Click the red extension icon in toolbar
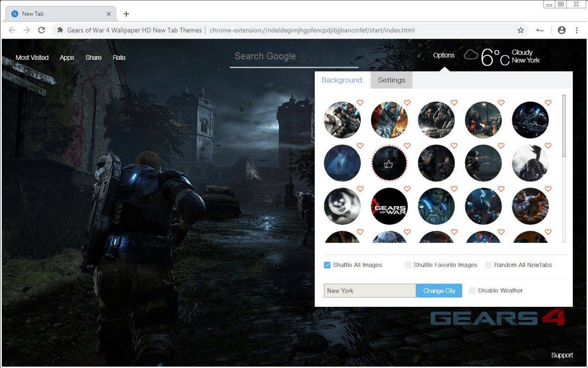The width and height of the screenshot is (588, 368). (x=540, y=30)
